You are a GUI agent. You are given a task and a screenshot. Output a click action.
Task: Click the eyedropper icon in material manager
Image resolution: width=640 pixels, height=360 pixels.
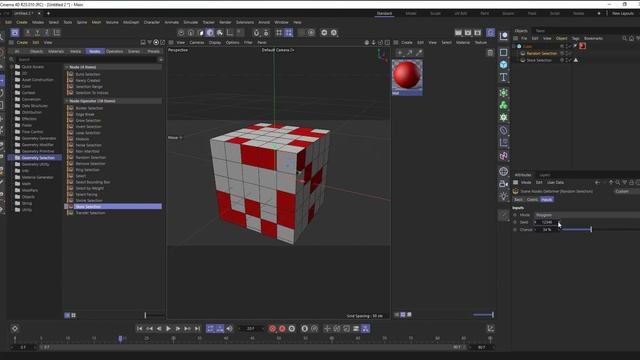click(419, 53)
